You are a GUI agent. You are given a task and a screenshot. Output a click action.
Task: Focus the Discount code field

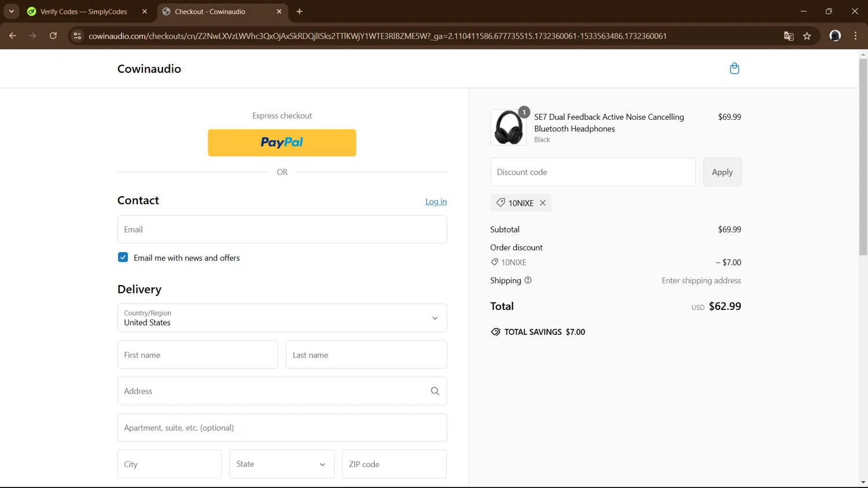(x=593, y=172)
